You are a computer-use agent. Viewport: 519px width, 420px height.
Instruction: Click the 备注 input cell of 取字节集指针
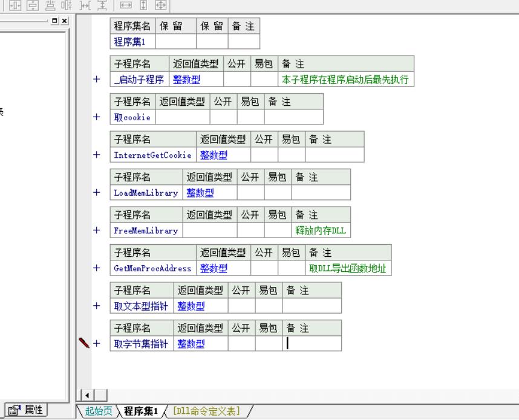312,344
